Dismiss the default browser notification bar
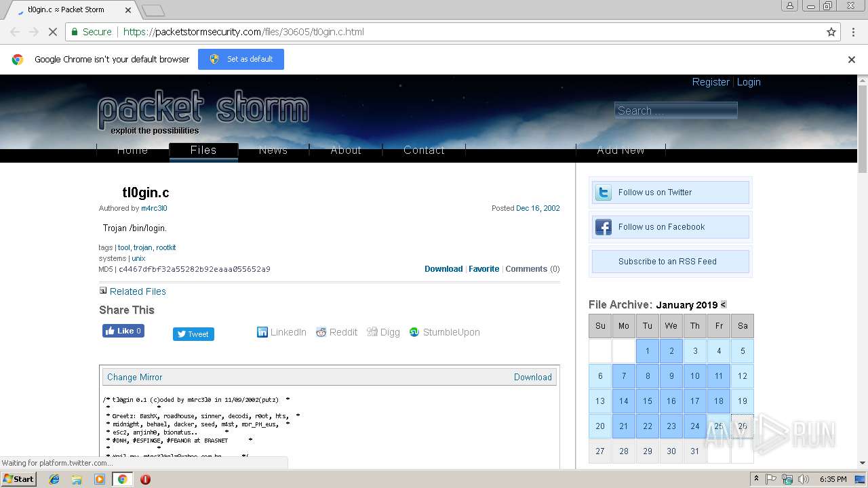 852,60
